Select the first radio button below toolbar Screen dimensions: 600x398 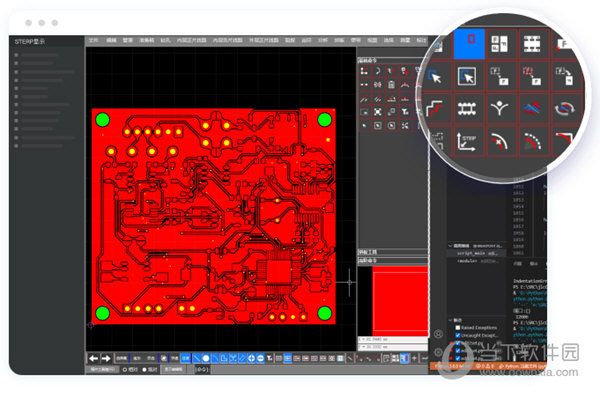125,370
